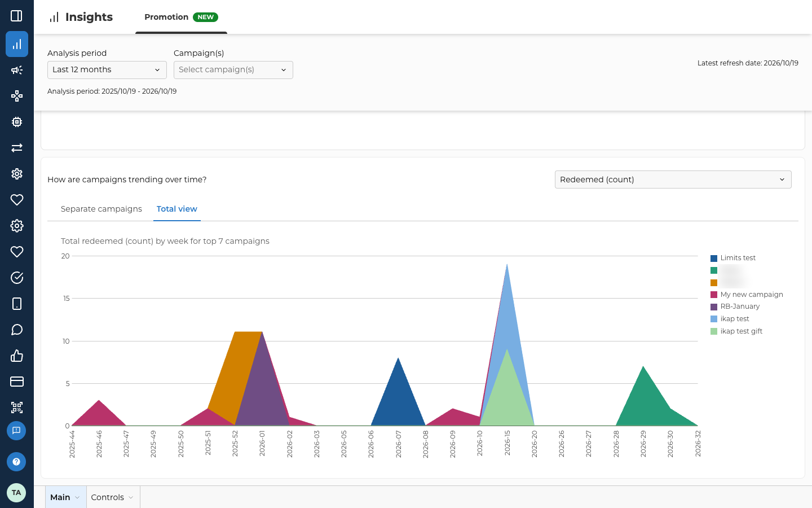This screenshot has width=812, height=508.
Task: Open the Insights bar-chart sidebar icon
Action: (x=17, y=44)
